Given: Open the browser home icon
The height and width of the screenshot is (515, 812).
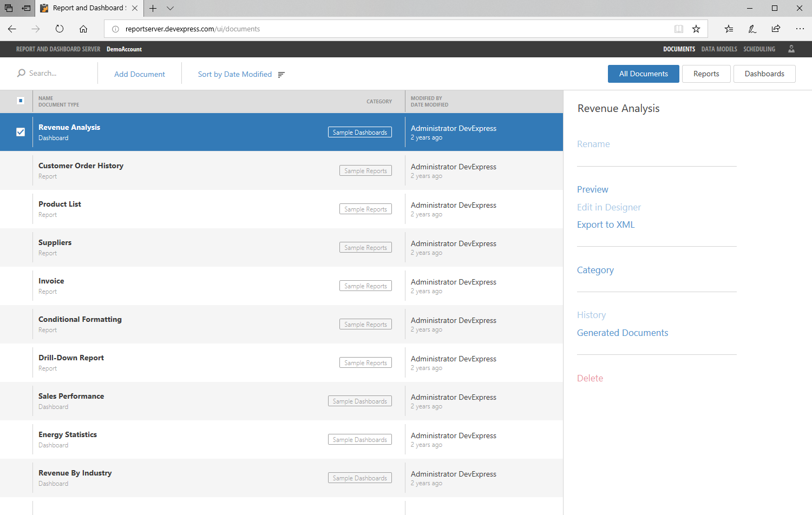Looking at the screenshot, I should 83,29.
